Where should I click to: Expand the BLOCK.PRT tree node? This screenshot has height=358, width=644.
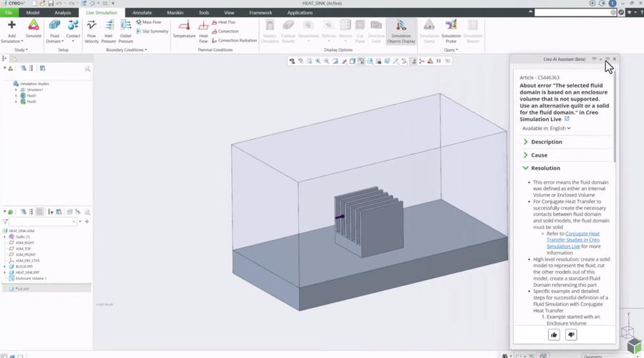point(5,266)
